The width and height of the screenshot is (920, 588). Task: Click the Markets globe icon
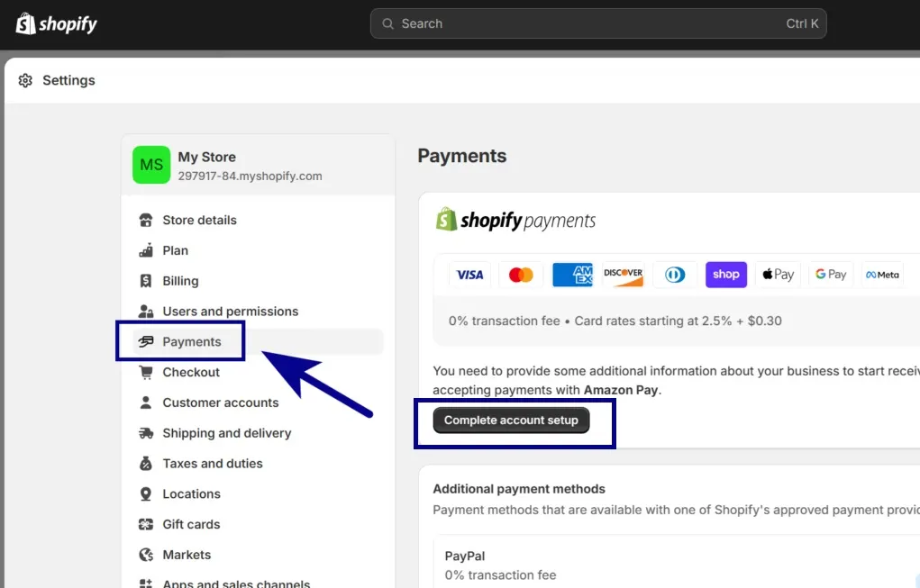(146, 556)
